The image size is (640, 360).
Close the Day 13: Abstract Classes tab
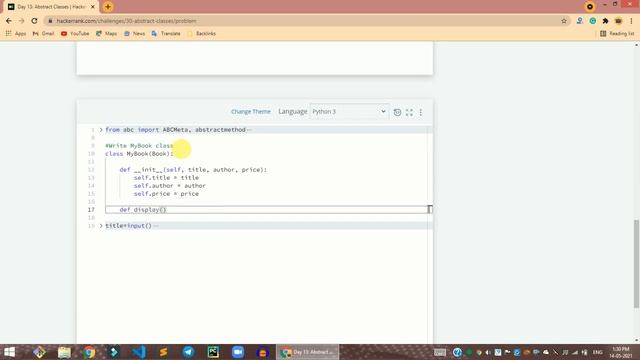coord(93,7)
